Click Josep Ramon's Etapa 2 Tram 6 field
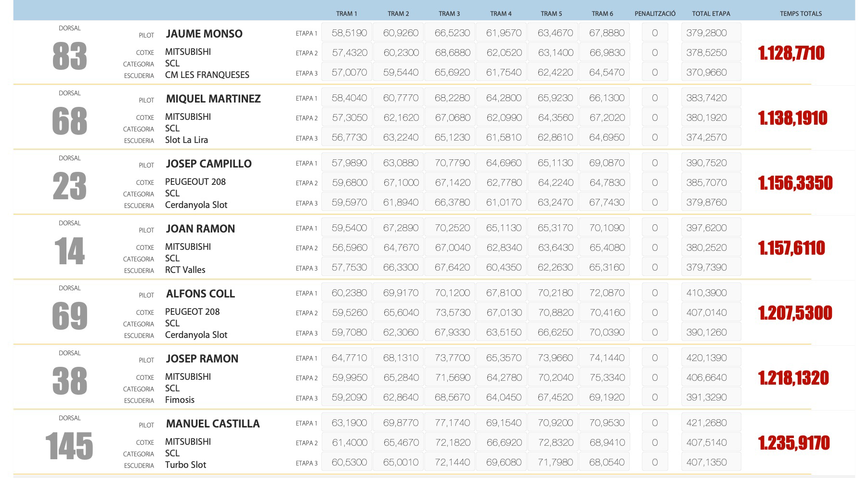This screenshot has height=478, width=868. pos(607,378)
